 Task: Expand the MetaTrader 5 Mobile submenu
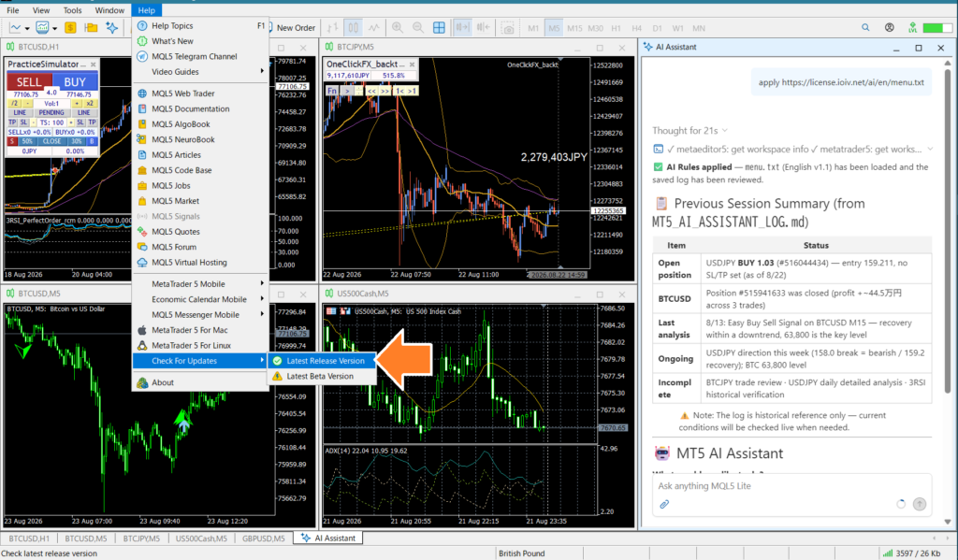[200, 284]
